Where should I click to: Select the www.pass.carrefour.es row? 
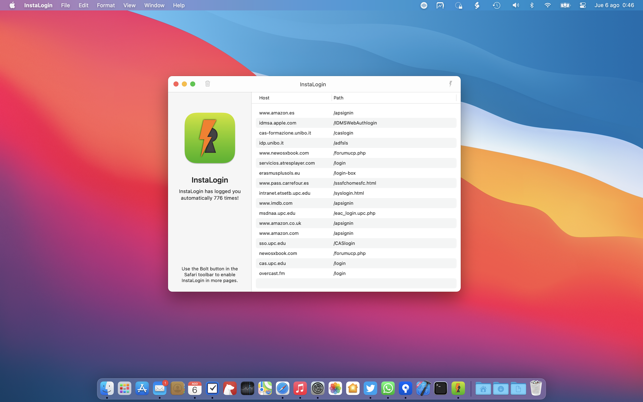click(356, 183)
